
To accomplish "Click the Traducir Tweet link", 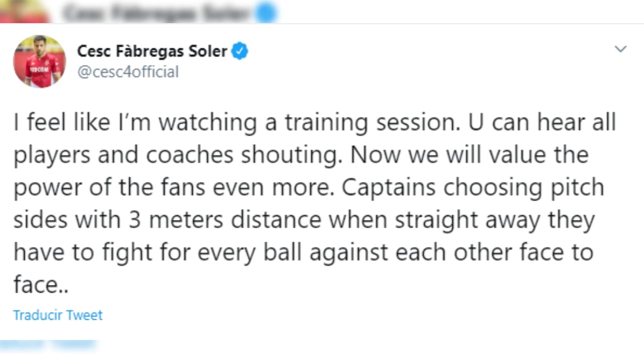I will (x=58, y=315).
